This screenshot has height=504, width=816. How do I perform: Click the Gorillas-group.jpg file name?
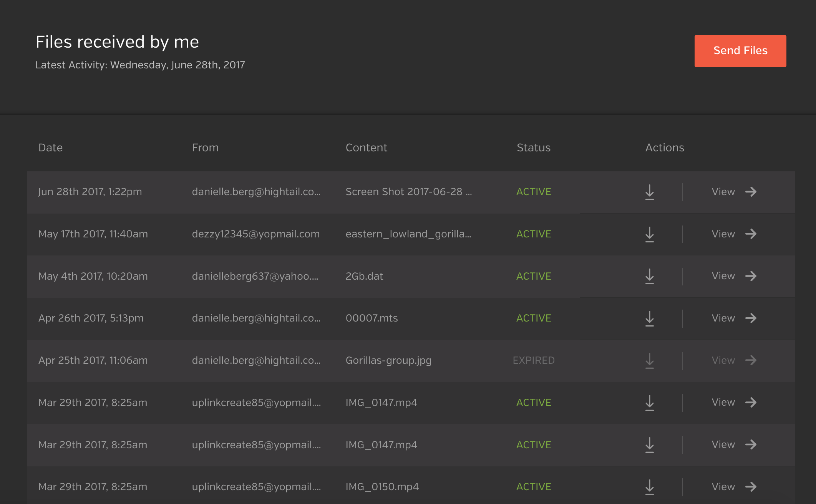click(388, 360)
